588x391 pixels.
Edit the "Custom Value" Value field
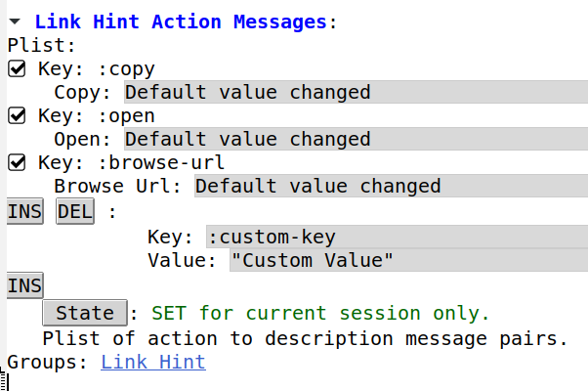point(408,260)
